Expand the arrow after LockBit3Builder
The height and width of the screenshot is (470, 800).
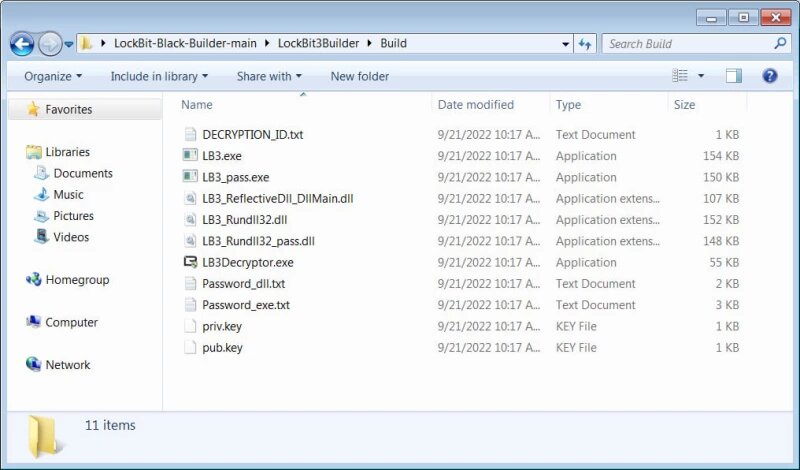370,43
